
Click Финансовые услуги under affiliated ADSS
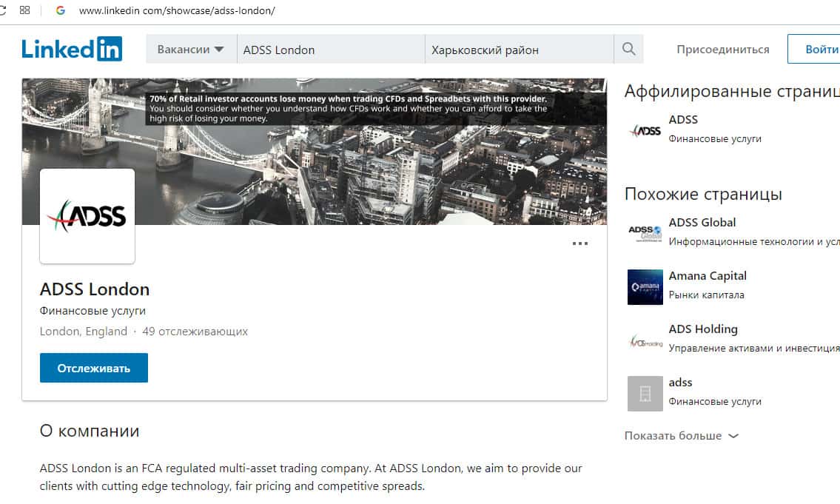(x=715, y=138)
